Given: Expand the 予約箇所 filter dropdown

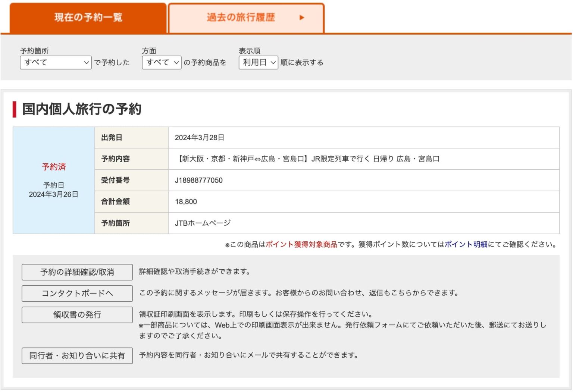Looking at the screenshot, I should coord(56,63).
